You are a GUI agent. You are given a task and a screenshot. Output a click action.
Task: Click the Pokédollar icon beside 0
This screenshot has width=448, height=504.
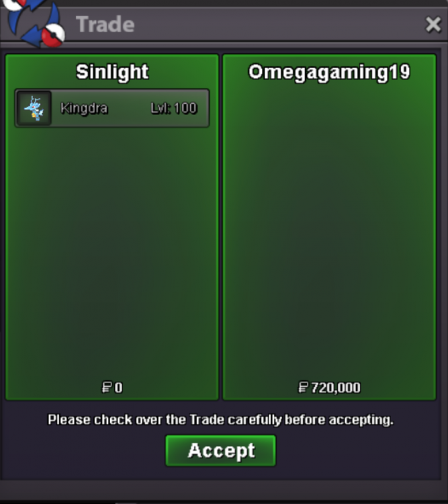tap(107, 387)
